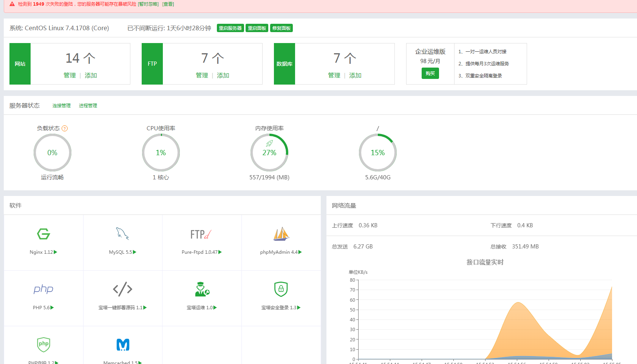The image size is (637, 364).
Task: Open 管理 under the FTP count
Action: 202,76
